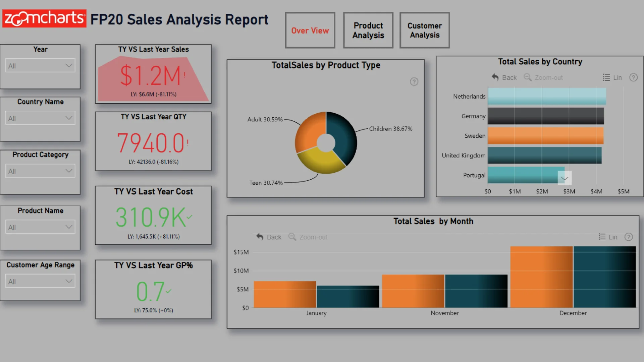644x362 pixels.
Task: Click the January axis label
Action: (316, 313)
